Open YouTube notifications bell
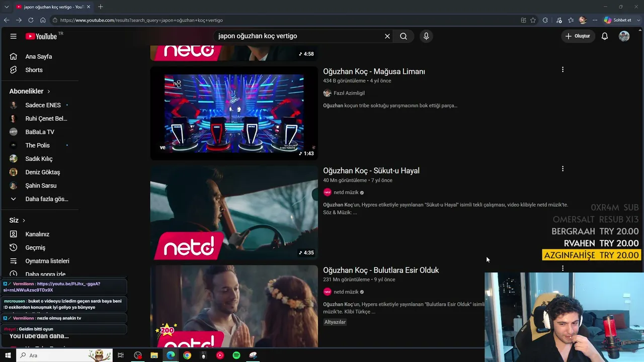 pyautogui.click(x=605, y=36)
